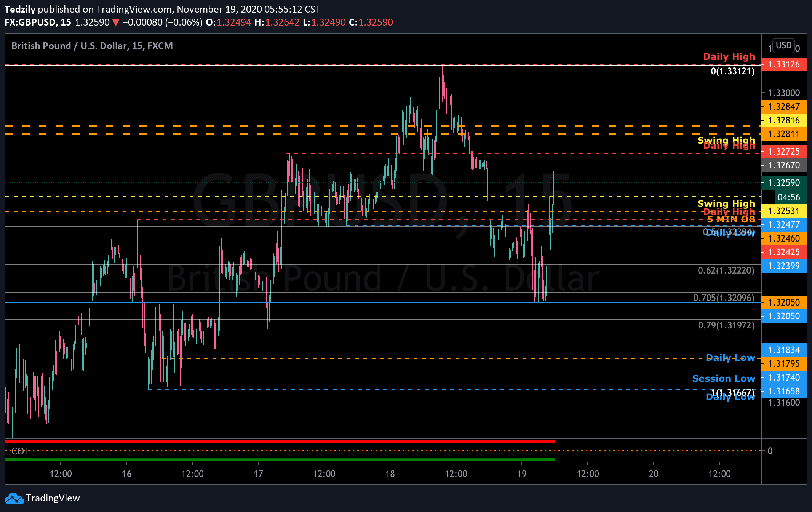
Task: Click the COT pane zero scale value
Action: tap(770, 451)
